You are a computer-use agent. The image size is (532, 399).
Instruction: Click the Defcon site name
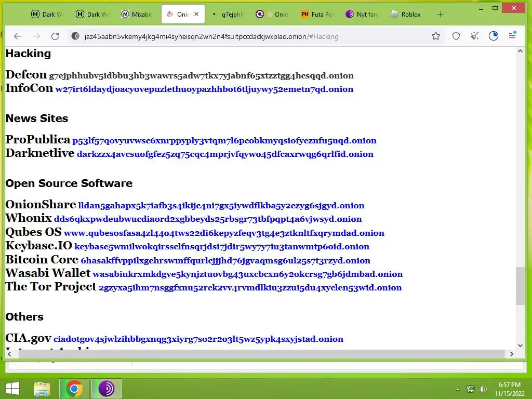pyautogui.click(x=26, y=74)
